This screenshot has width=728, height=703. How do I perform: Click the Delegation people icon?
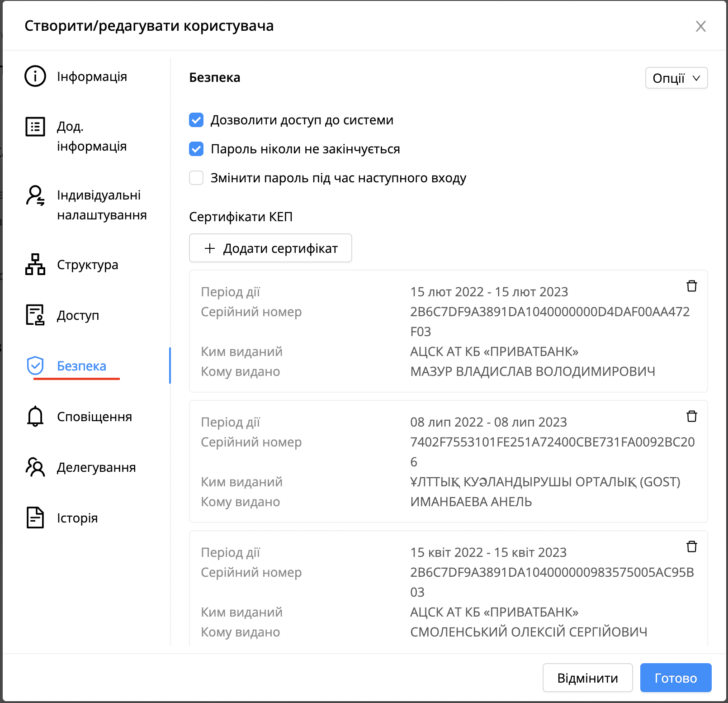(x=35, y=467)
